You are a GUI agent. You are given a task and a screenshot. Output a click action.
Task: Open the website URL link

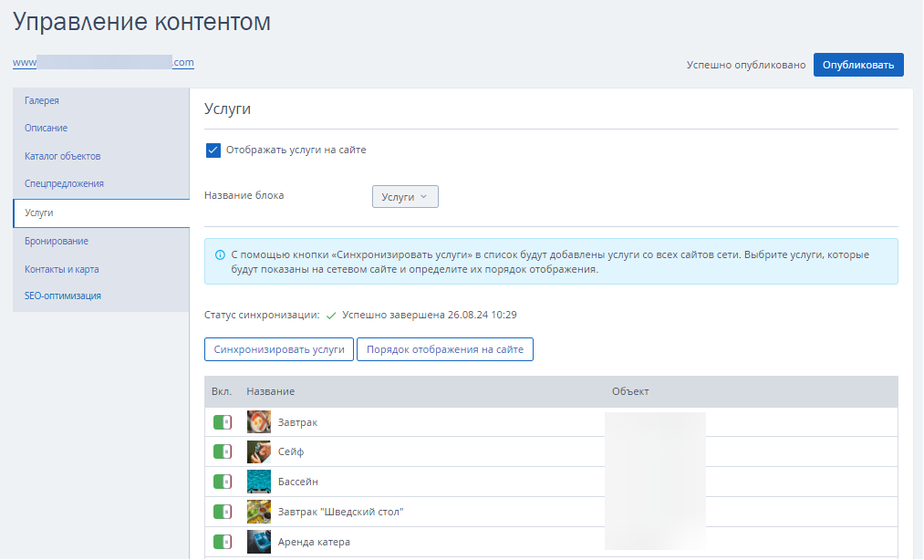click(103, 63)
